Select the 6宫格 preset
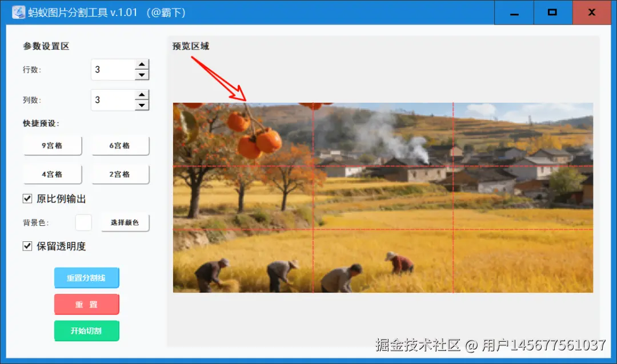The width and height of the screenshot is (617, 364). point(120,145)
